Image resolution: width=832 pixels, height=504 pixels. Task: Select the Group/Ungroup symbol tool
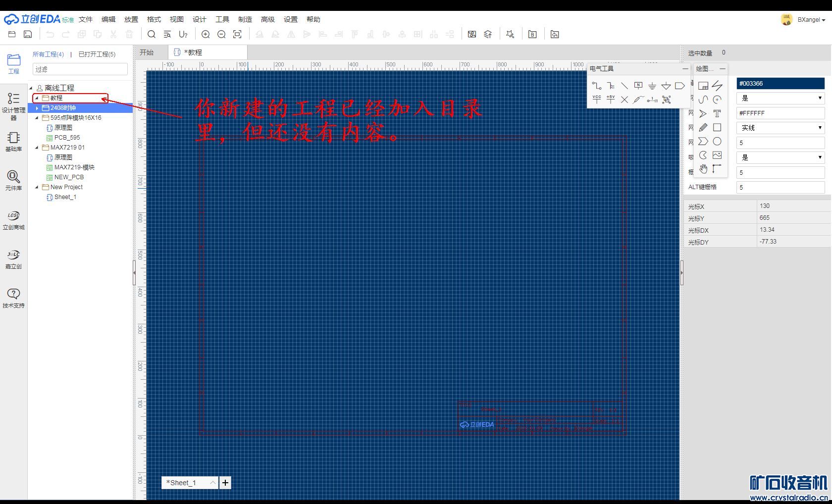[667, 100]
